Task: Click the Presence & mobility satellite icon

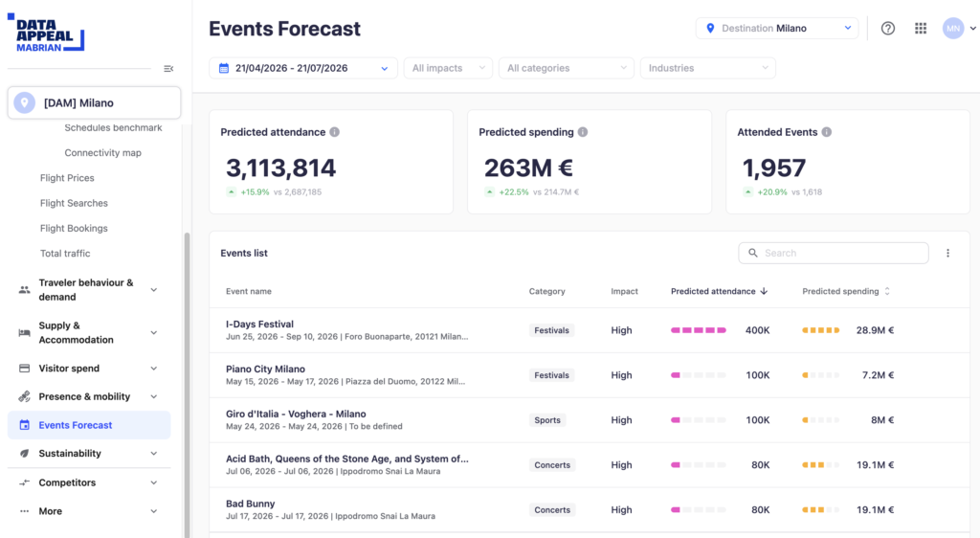Action: (24, 396)
